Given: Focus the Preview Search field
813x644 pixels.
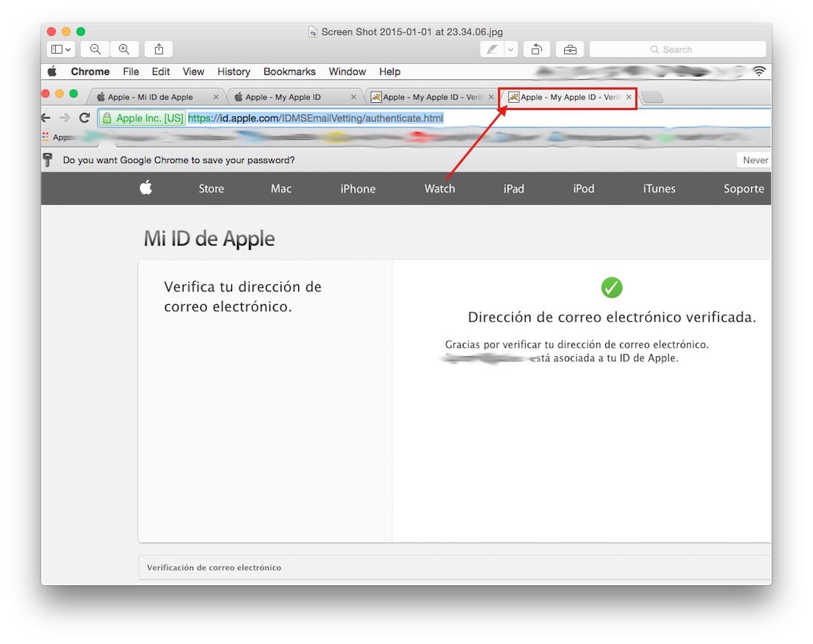Looking at the screenshot, I should 678,49.
